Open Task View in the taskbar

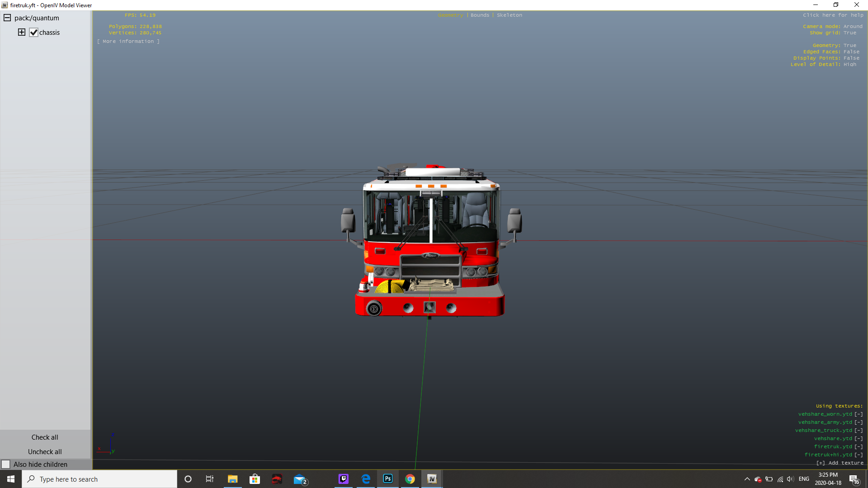(x=210, y=479)
